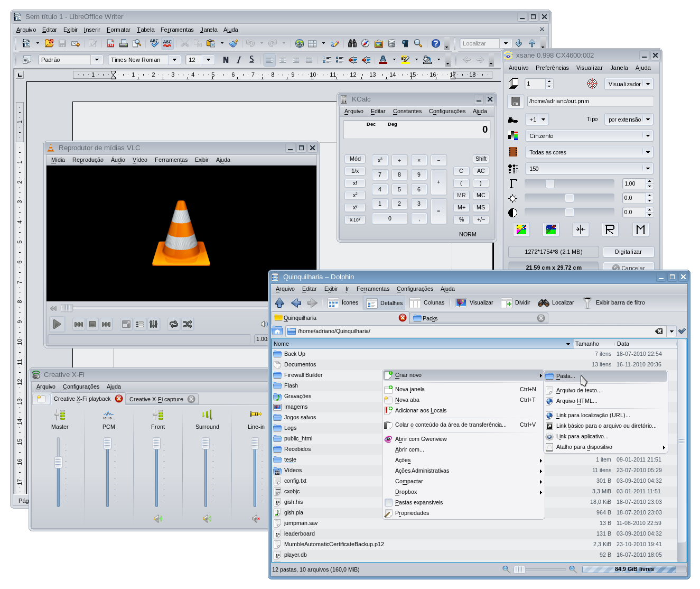
Task: Click the MS memory store button in KCalc
Action: pyautogui.click(x=481, y=207)
